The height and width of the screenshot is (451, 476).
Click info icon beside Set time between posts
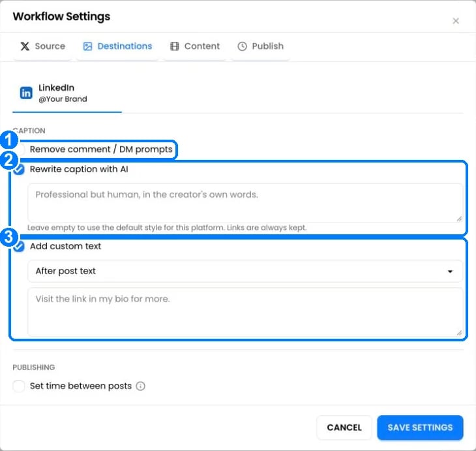(x=140, y=386)
